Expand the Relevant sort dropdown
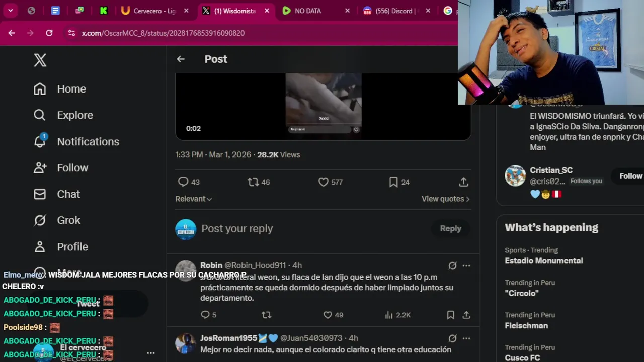Screen dimensions: 644x362 click(194, 199)
